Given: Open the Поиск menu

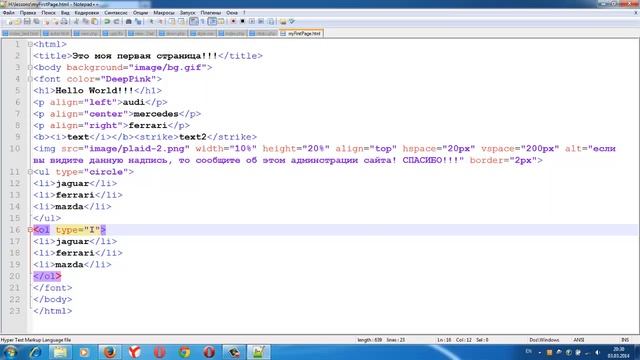Looking at the screenshot, I should pyautogui.click(x=48, y=13).
